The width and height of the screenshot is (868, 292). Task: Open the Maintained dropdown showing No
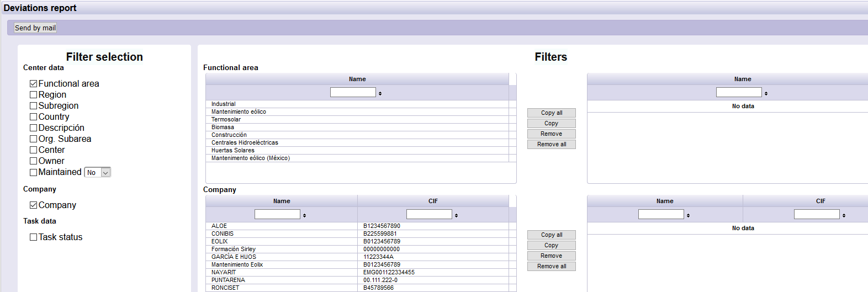point(98,172)
